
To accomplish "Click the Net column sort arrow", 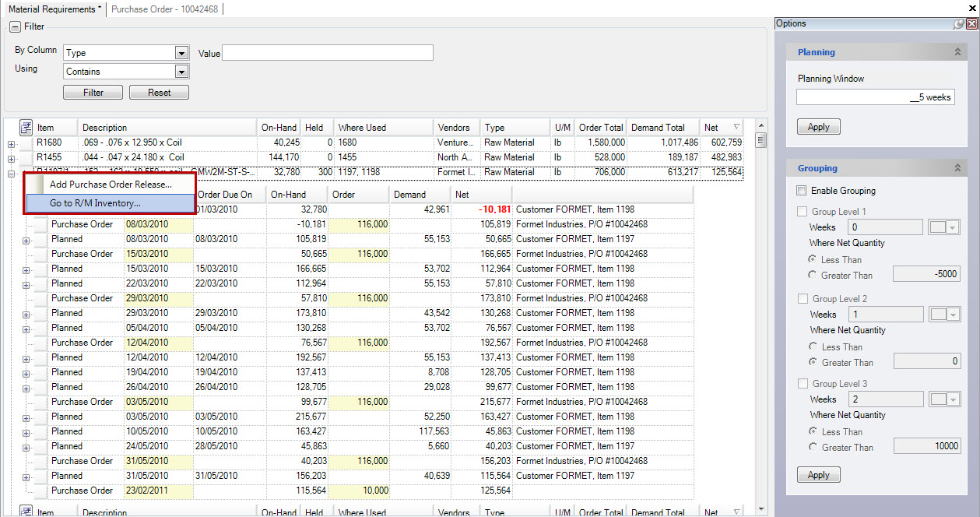I will 736,128.
